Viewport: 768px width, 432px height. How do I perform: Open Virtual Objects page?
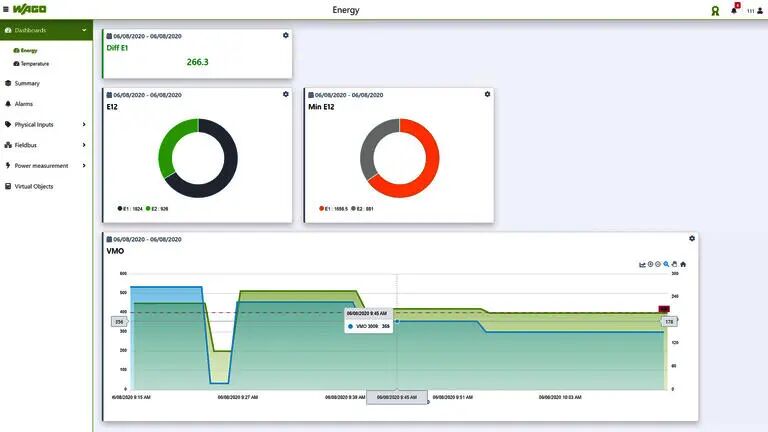pos(34,186)
